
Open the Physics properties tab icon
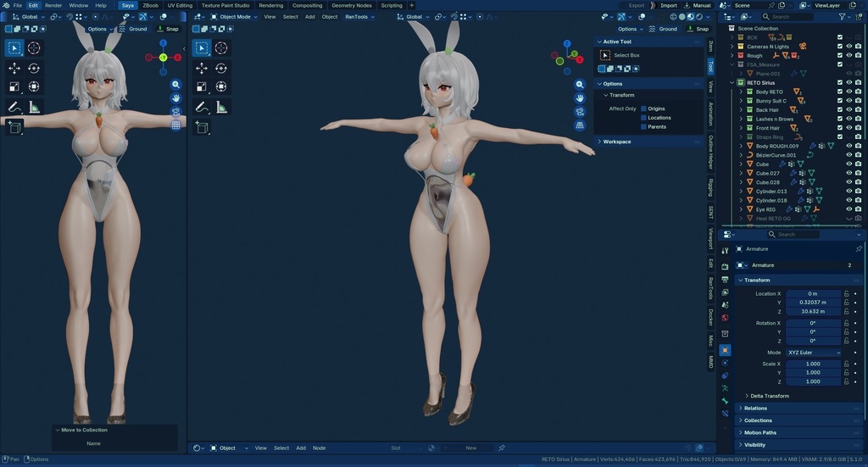(x=725, y=363)
